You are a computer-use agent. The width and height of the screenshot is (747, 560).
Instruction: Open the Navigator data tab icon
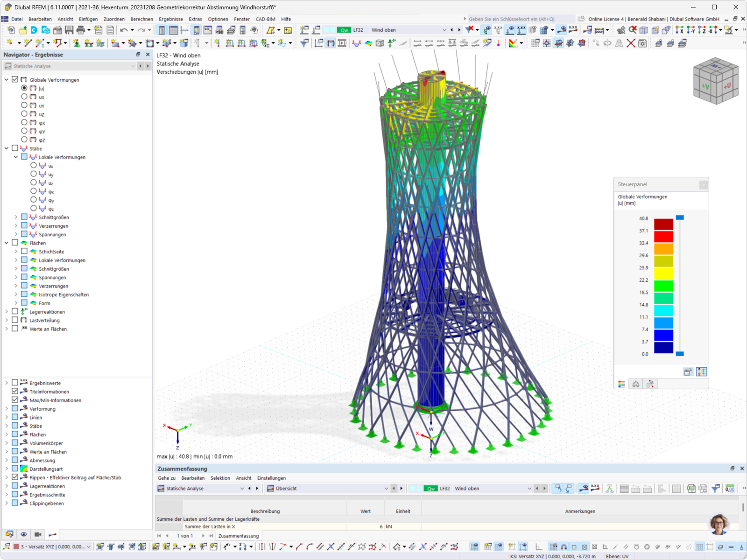point(9,534)
